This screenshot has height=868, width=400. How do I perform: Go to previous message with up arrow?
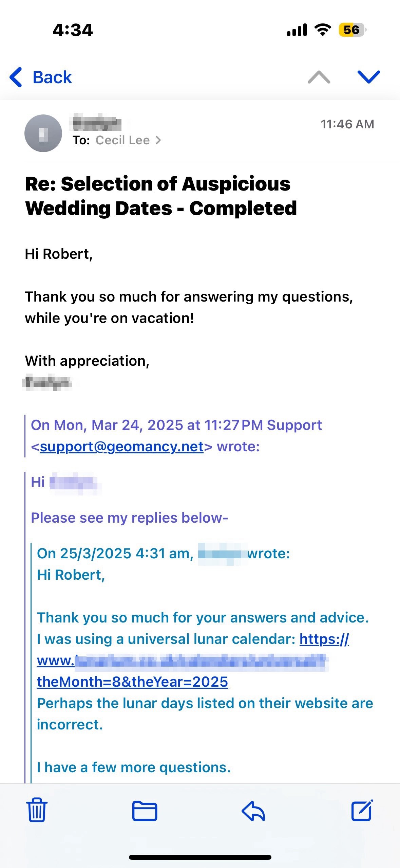point(319,77)
